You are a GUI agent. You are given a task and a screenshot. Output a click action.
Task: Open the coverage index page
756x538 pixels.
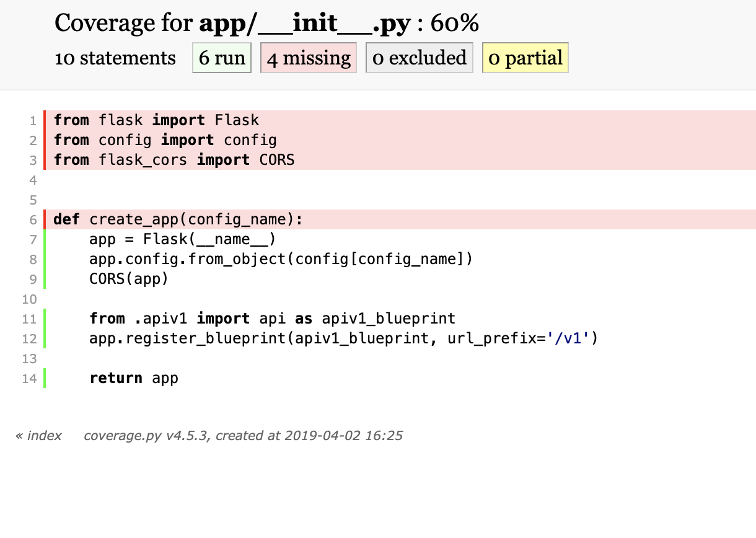pos(38,436)
